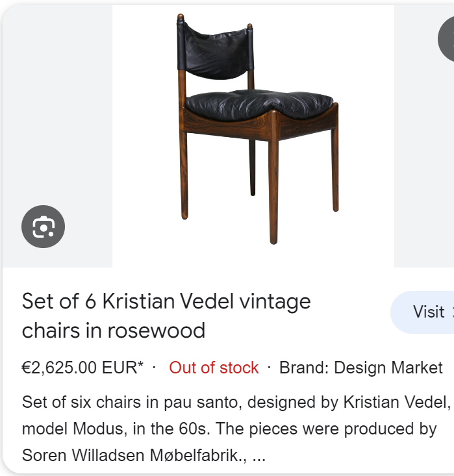Screen dimensions: 454x476
Task: Click the asterisk after the EUR price
Action: pyautogui.click(x=141, y=366)
